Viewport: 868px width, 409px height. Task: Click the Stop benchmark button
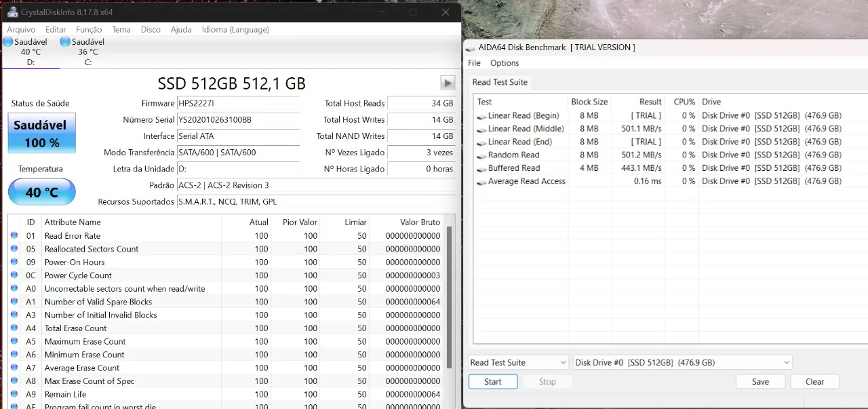[x=547, y=382]
